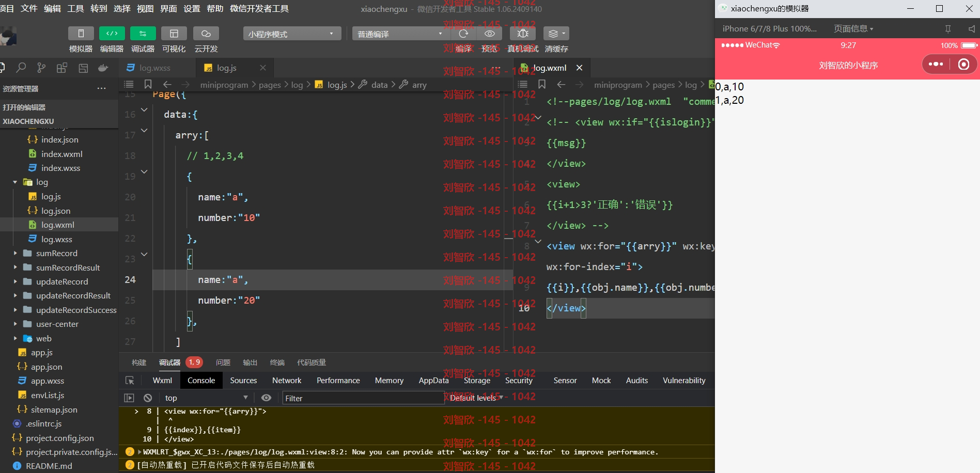Open the AppData devtools tab

pos(433,381)
